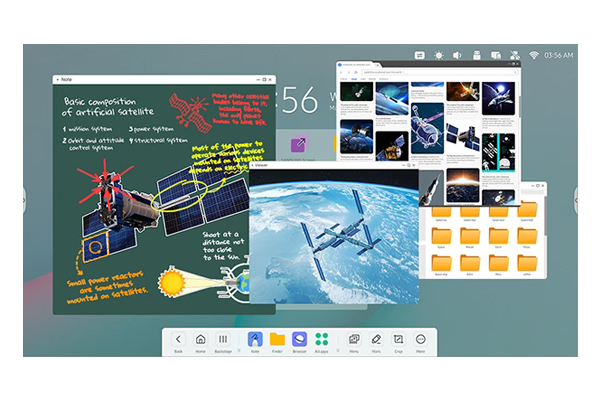Activate the Mark pen tool in dock
Screen dimensions: 600x400
click(x=376, y=342)
